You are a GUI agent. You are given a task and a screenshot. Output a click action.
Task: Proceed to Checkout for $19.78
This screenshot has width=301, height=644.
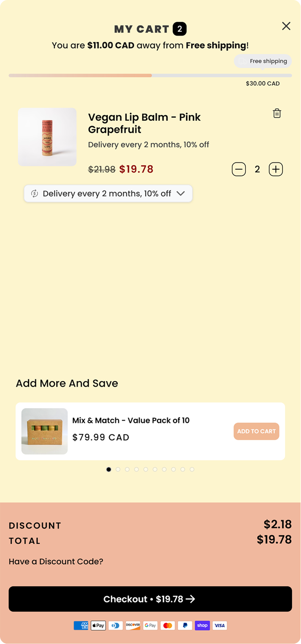(150, 599)
